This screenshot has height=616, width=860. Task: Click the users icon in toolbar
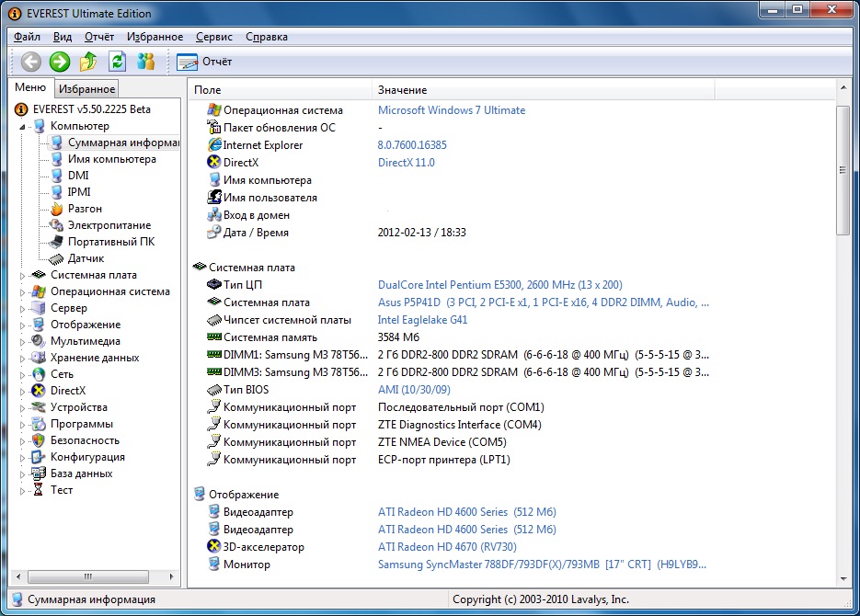click(145, 62)
